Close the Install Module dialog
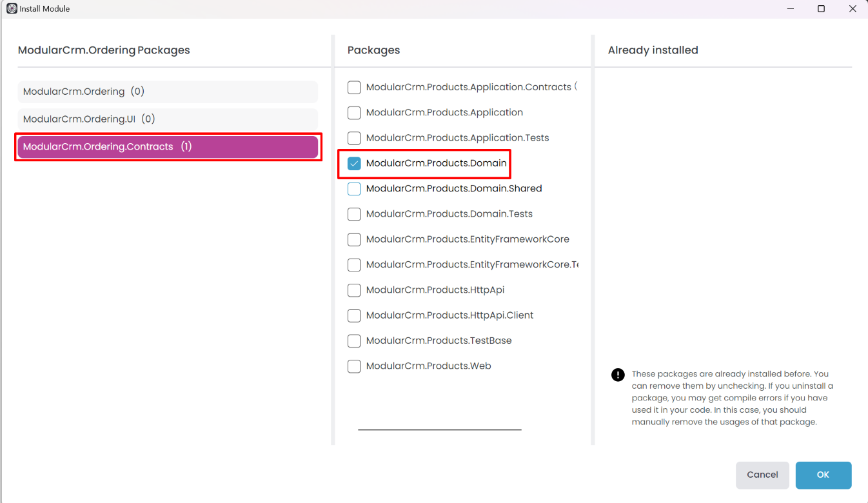 pyautogui.click(x=852, y=9)
